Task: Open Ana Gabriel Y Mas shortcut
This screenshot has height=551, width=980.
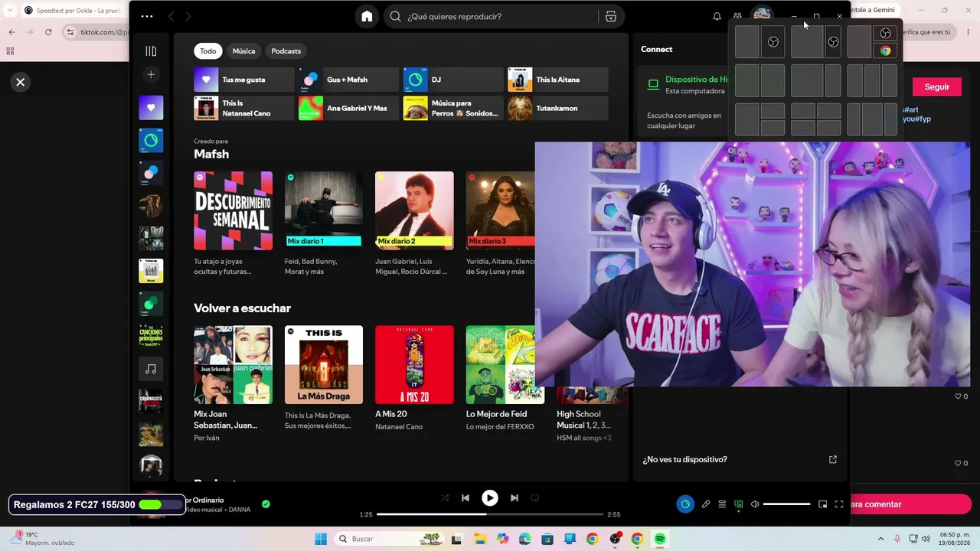Action: pyautogui.click(x=349, y=108)
